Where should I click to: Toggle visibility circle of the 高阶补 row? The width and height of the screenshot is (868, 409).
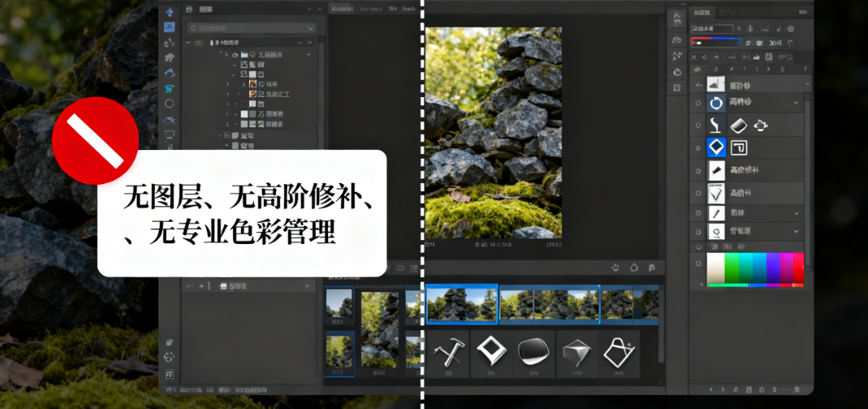coord(698,193)
